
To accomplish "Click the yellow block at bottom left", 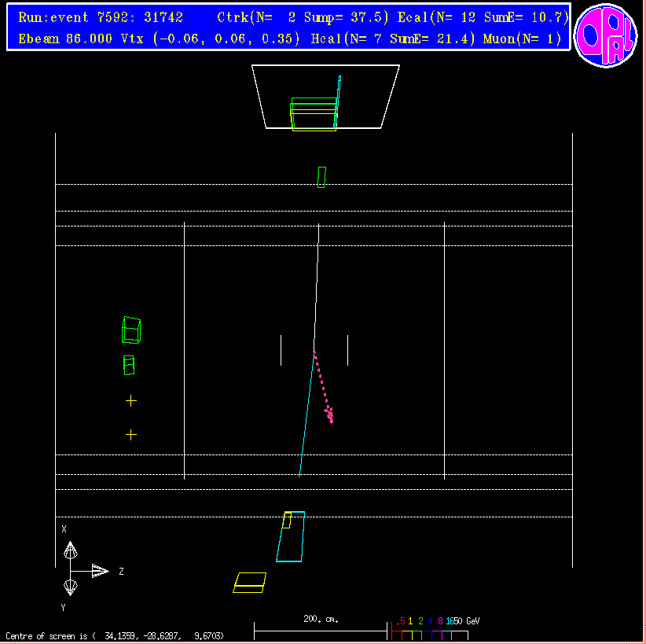I will point(250,582).
